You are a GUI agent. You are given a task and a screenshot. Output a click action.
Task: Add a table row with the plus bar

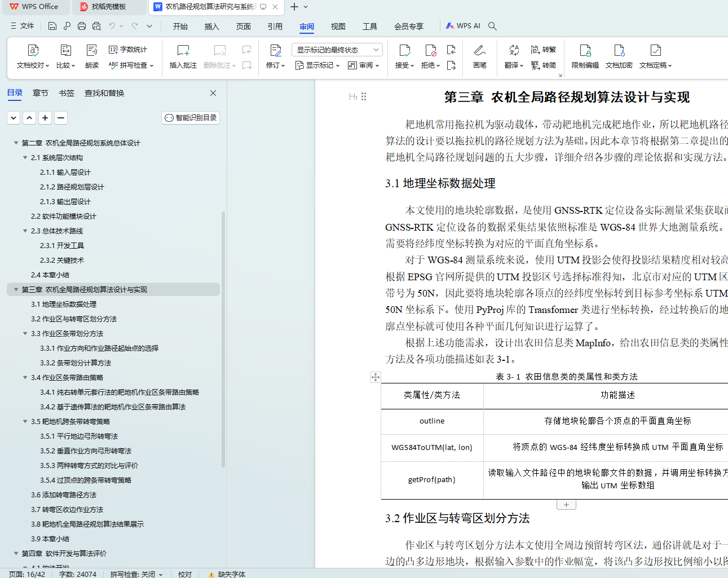click(566, 505)
